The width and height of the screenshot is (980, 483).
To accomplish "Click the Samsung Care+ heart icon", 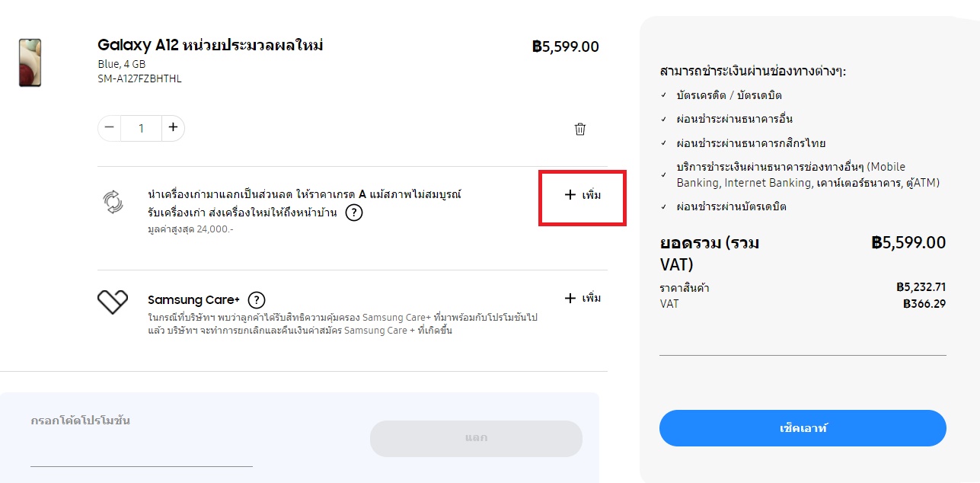I will (112, 302).
